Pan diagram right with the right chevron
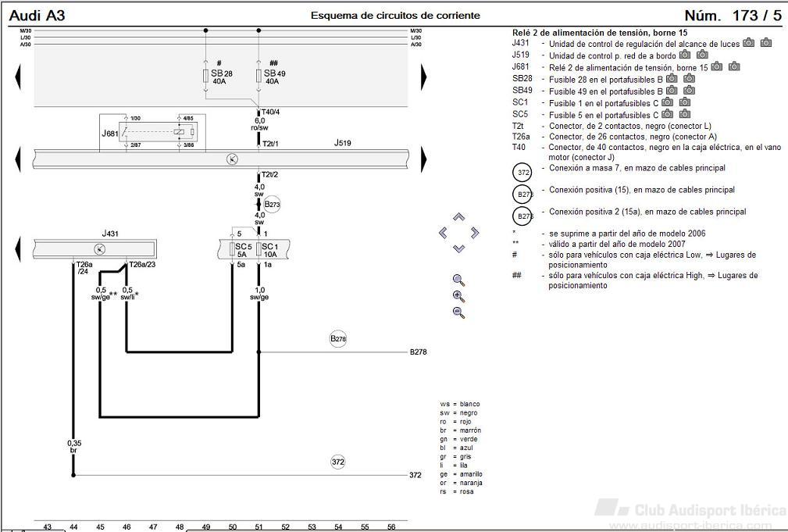This screenshot has height=532, width=788. coord(475,233)
